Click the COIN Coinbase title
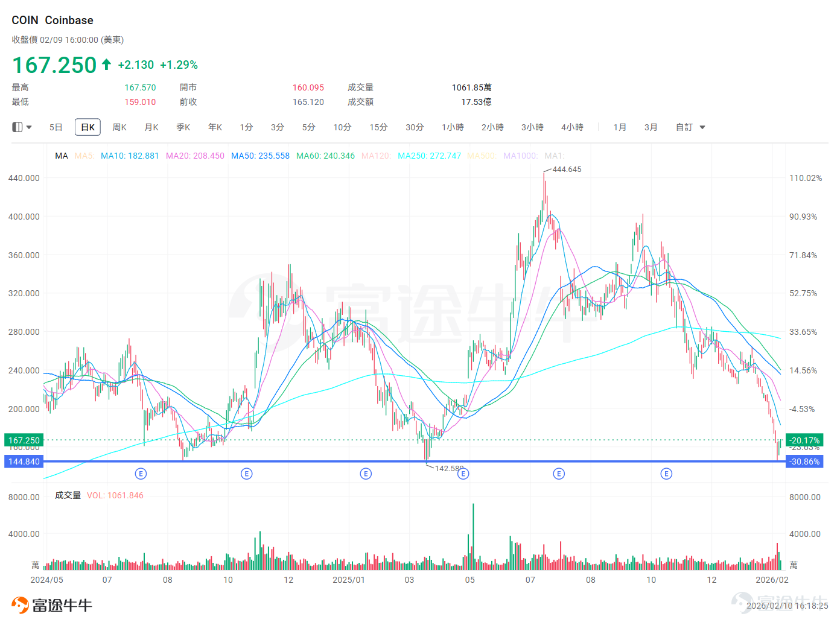 tap(52, 21)
